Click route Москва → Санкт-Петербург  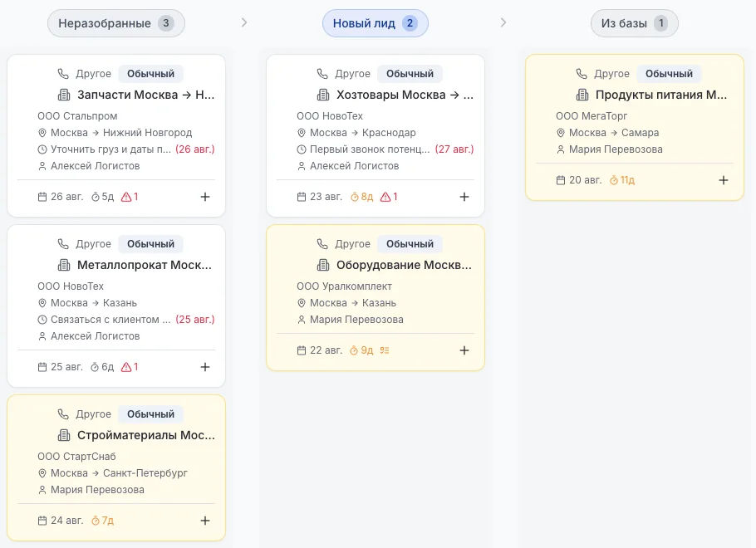tap(119, 473)
